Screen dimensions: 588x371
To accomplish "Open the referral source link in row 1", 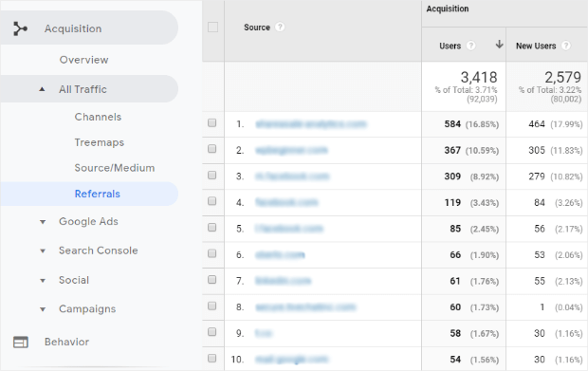I will pyautogui.click(x=311, y=124).
